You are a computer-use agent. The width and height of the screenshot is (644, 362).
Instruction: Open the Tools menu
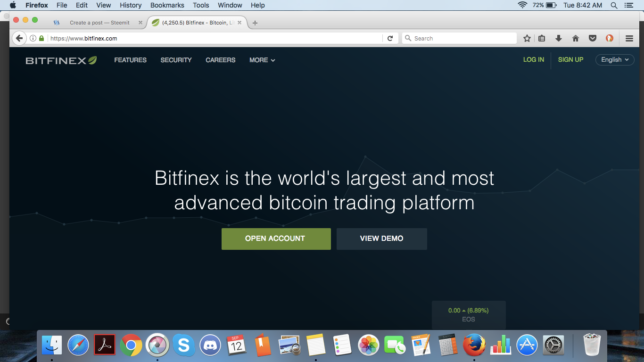click(201, 5)
